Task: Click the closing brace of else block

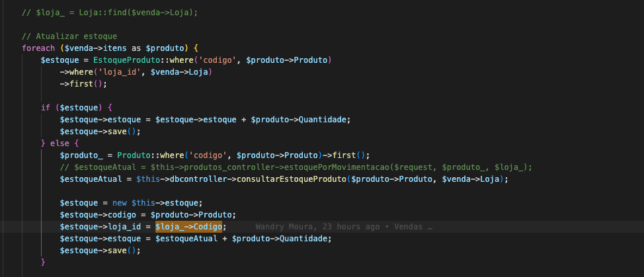Action: 43,262
